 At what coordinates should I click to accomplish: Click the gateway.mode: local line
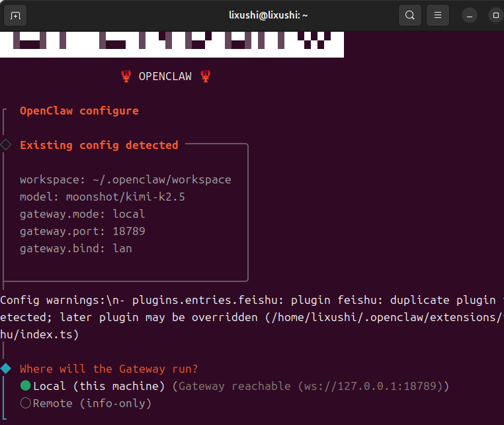tap(82, 214)
